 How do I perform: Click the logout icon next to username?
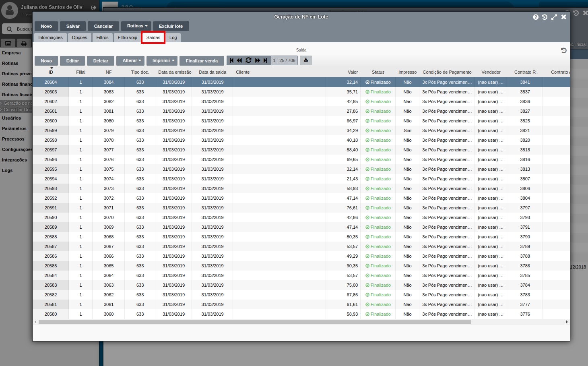(94, 7)
